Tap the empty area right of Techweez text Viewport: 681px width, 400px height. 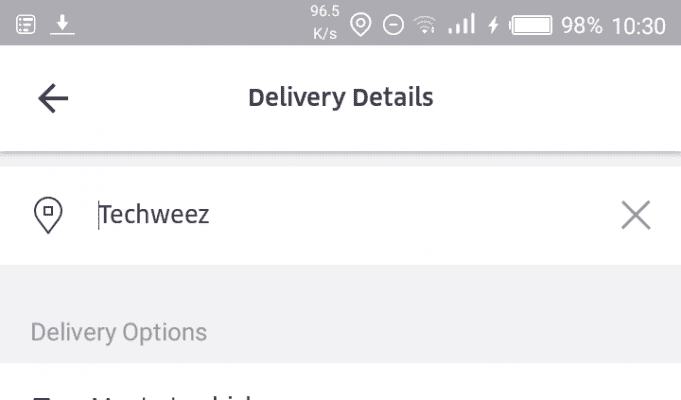pos(413,215)
